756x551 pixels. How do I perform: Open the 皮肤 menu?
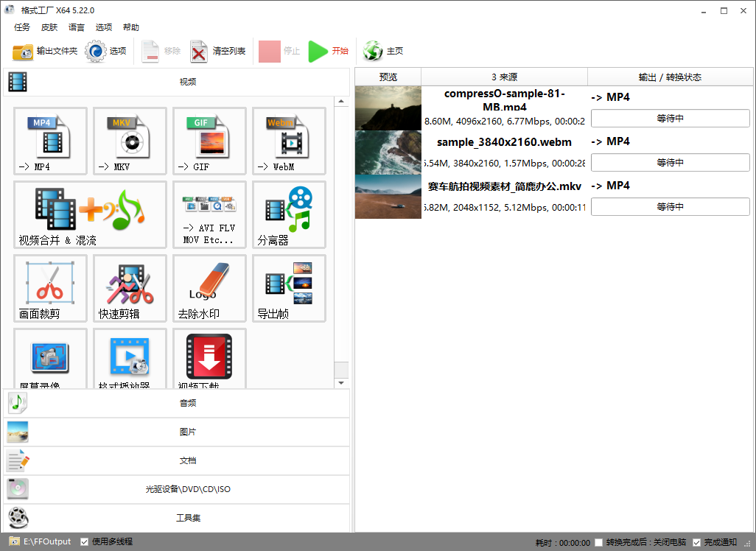coord(49,27)
